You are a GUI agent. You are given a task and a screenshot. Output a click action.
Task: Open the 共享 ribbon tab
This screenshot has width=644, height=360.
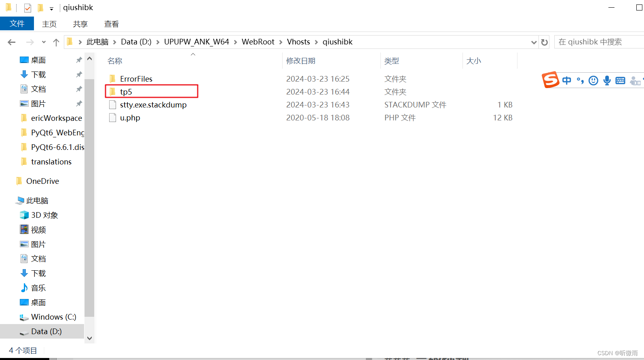point(80,24)
